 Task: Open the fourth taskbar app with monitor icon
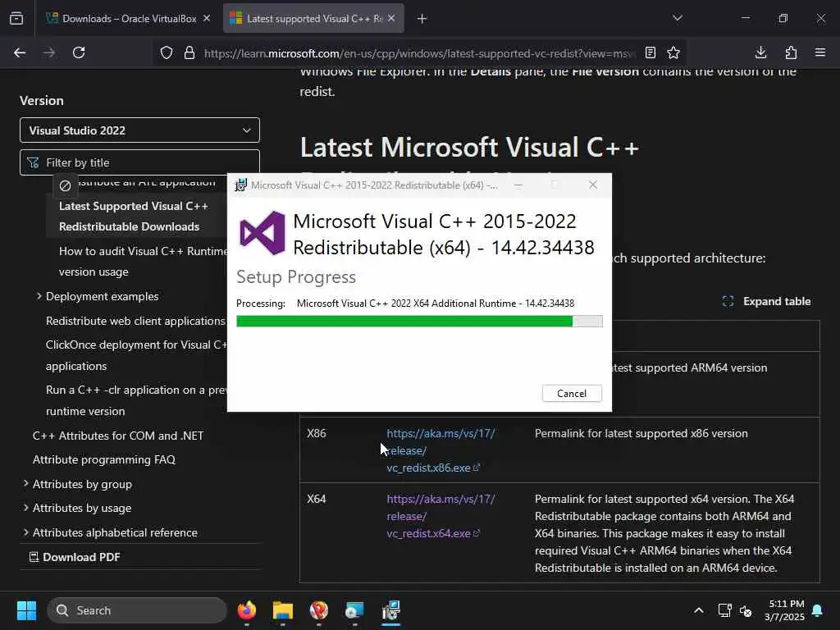(x=354, y=610)
